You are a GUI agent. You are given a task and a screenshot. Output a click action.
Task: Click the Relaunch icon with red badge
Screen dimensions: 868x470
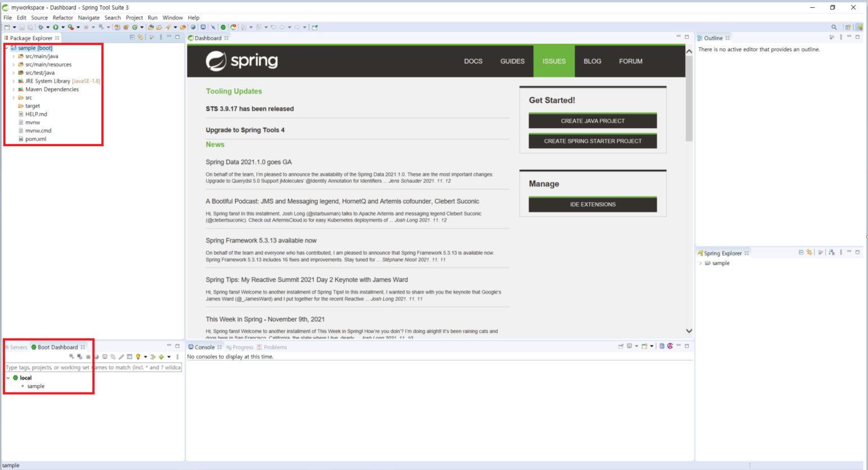pyautogui.click(x=233, y=27)
